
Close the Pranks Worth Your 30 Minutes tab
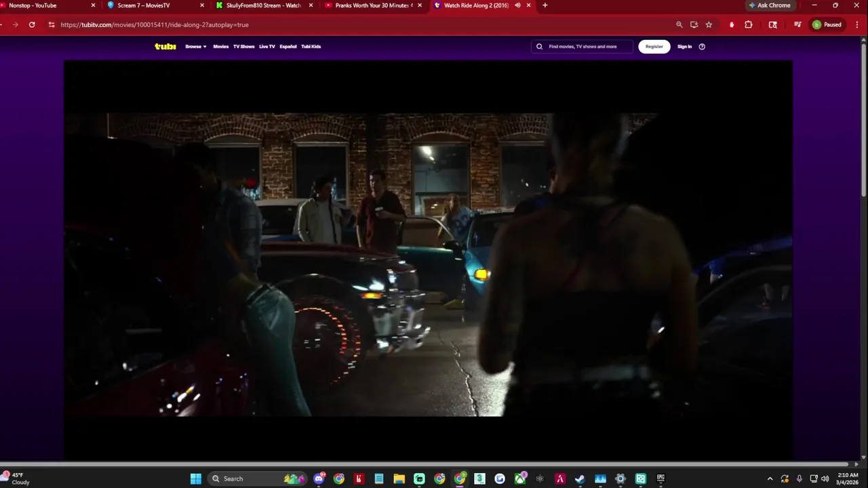click(420, 5)
